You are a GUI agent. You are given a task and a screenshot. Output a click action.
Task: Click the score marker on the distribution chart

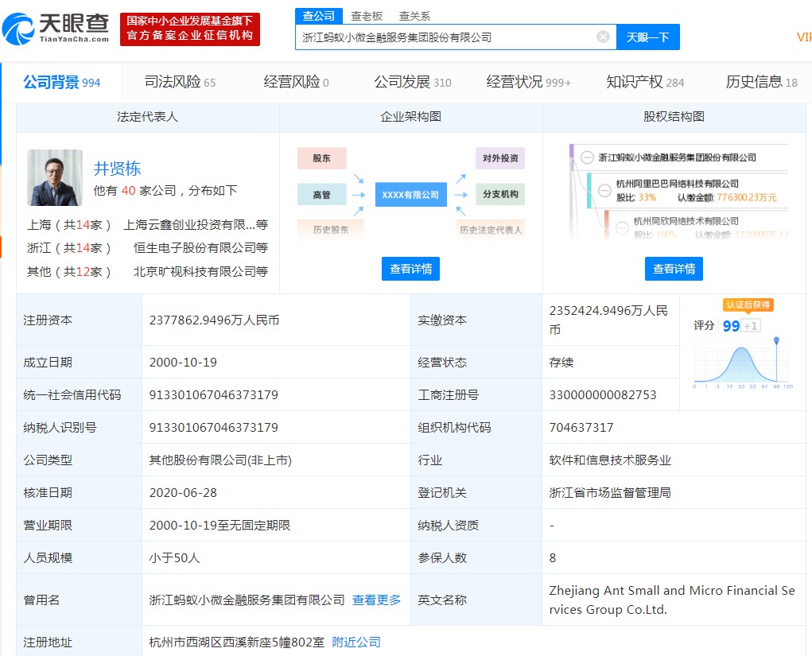tap(776, 340)
